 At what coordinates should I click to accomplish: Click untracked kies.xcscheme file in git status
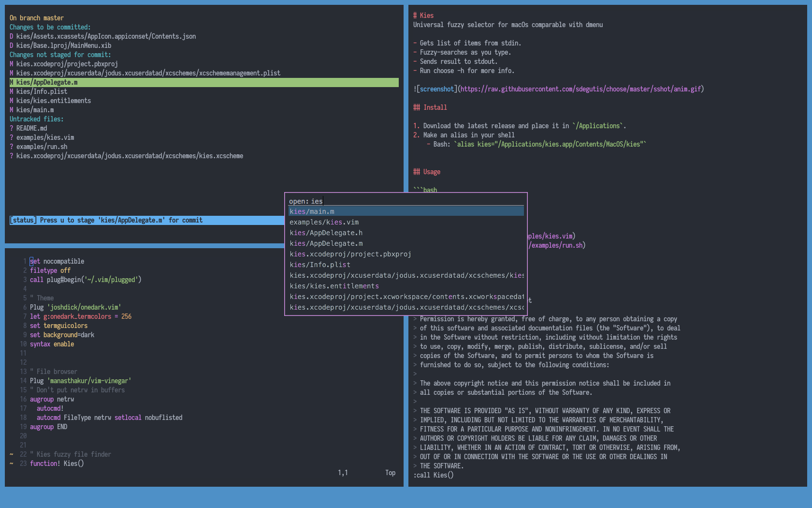click(127, 156)
